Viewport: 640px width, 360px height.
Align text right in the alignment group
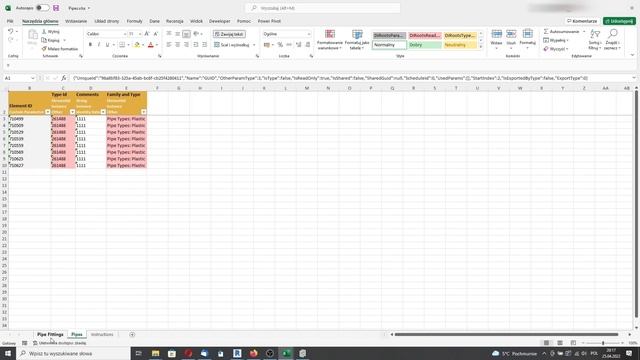click(x=186, y=44)
